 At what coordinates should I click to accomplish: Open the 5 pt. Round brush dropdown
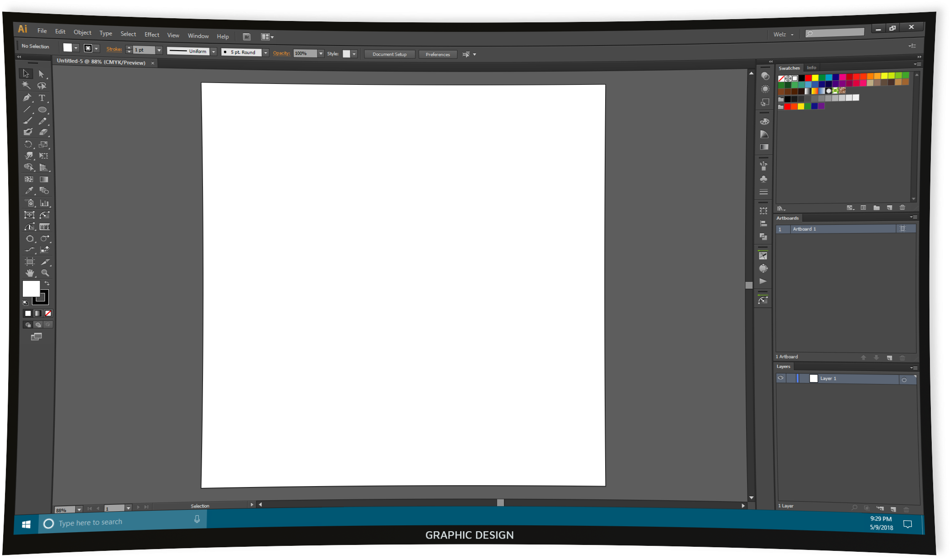point(266,52)
